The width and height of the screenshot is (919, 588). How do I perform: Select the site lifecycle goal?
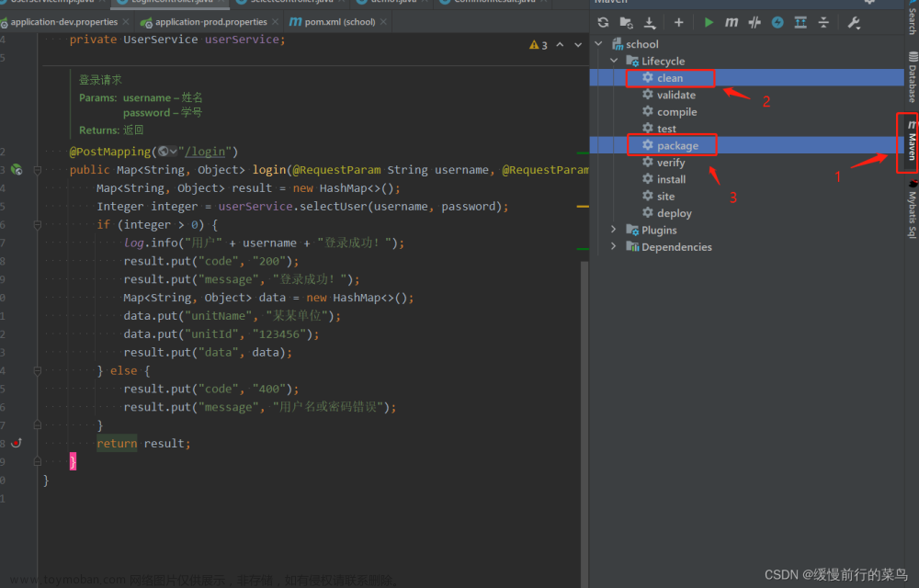pyautogui.click(x=665, y=197)
